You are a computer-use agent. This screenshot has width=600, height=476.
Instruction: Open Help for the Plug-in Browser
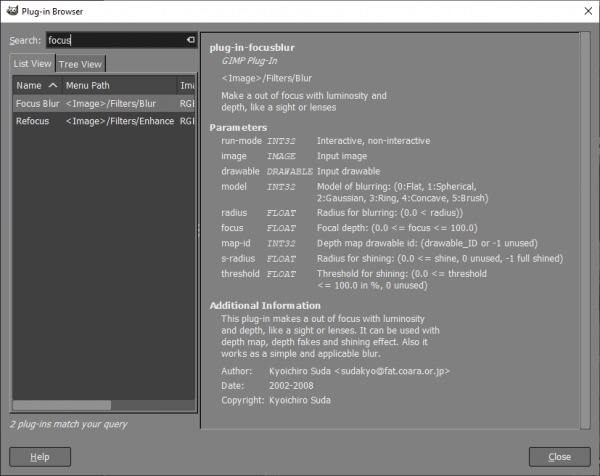pyautogui.click(x=40, y=456)
